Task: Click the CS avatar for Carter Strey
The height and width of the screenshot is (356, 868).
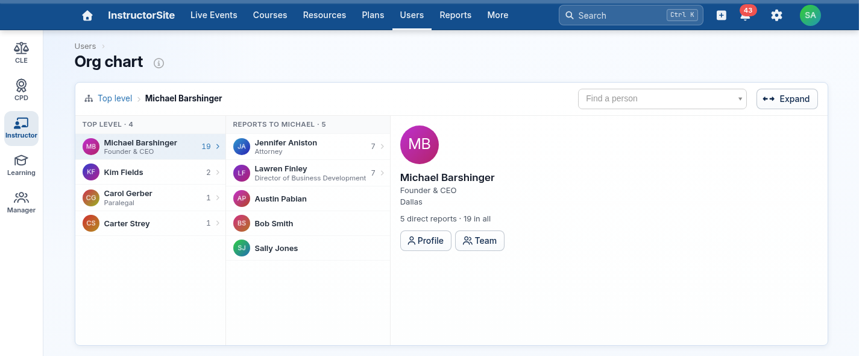Action: coord(91,223)
